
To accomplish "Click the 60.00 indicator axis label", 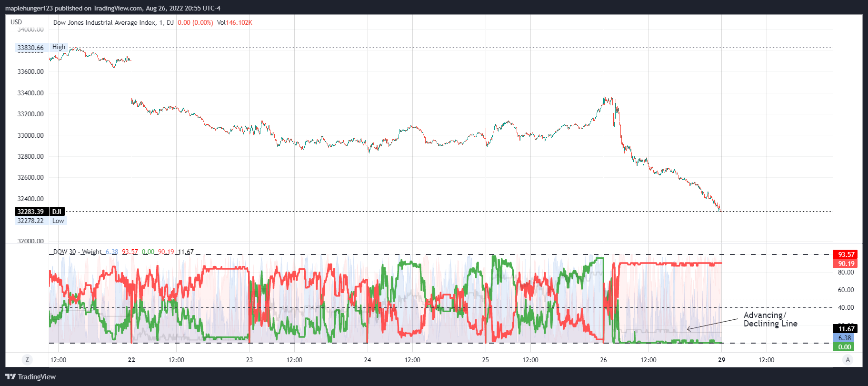I will tap(846, 290).
